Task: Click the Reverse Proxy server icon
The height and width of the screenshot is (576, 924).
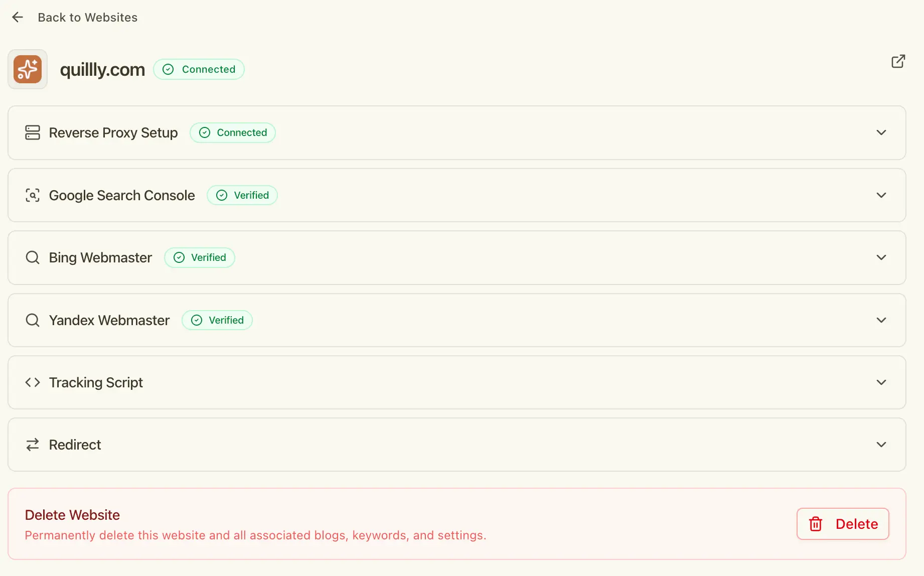Action: point(33,132)
